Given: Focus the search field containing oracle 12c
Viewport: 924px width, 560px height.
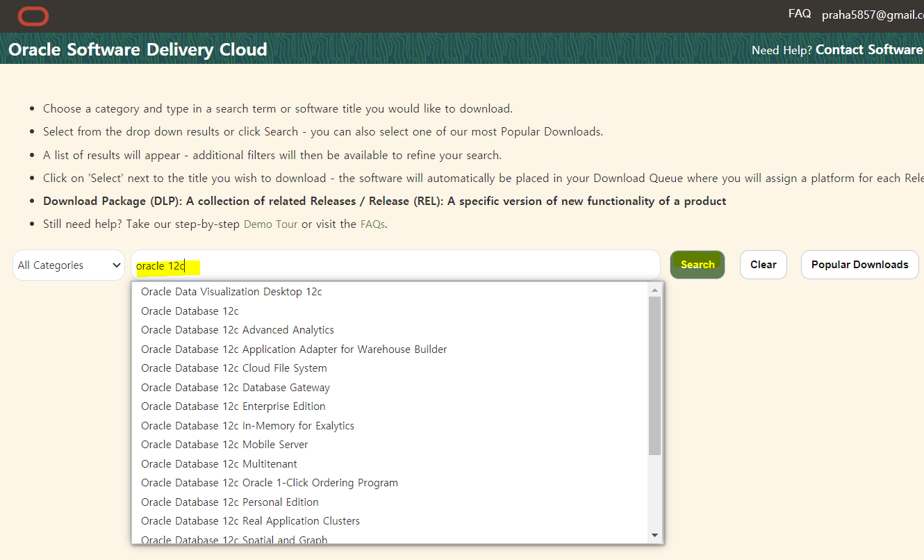Looking at the screenshot, I should point(395,265).
